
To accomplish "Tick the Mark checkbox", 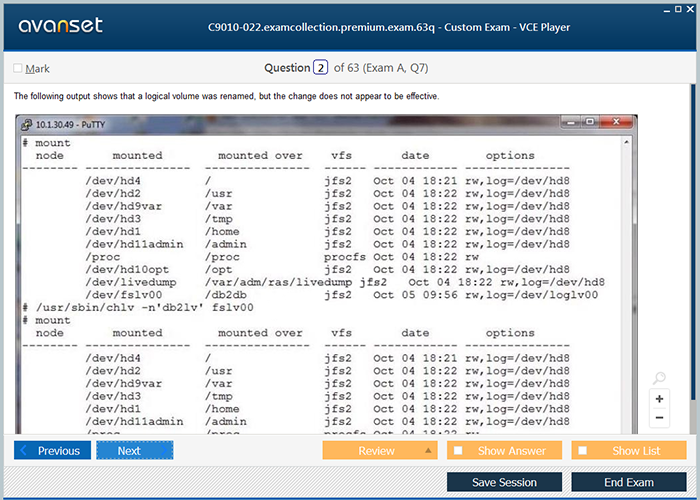I will coord(18,69).
